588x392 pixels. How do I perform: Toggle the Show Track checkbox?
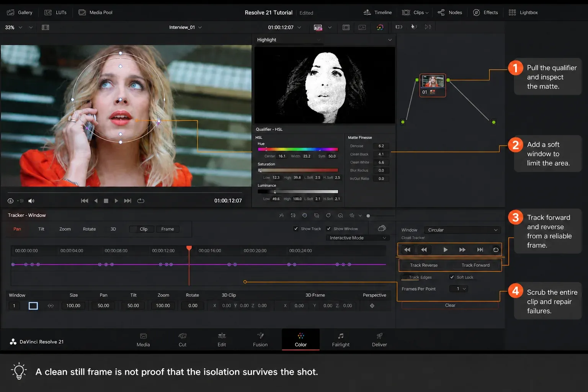coord(296,229)
